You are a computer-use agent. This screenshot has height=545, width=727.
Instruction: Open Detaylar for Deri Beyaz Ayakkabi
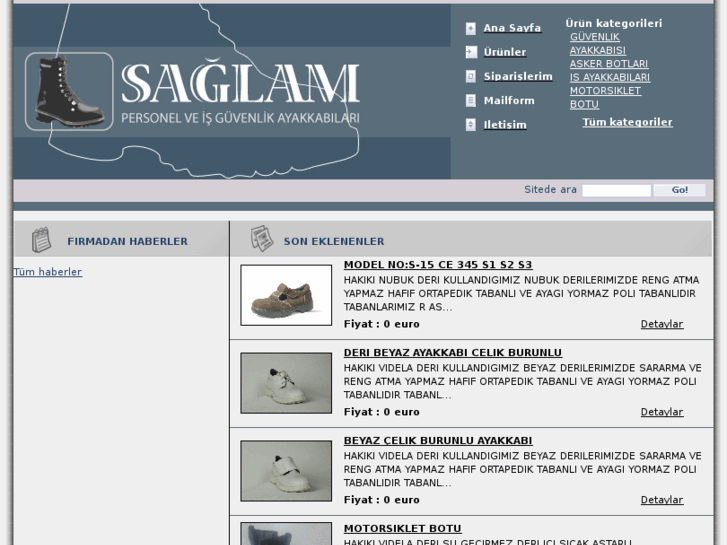tap(662, 412)
